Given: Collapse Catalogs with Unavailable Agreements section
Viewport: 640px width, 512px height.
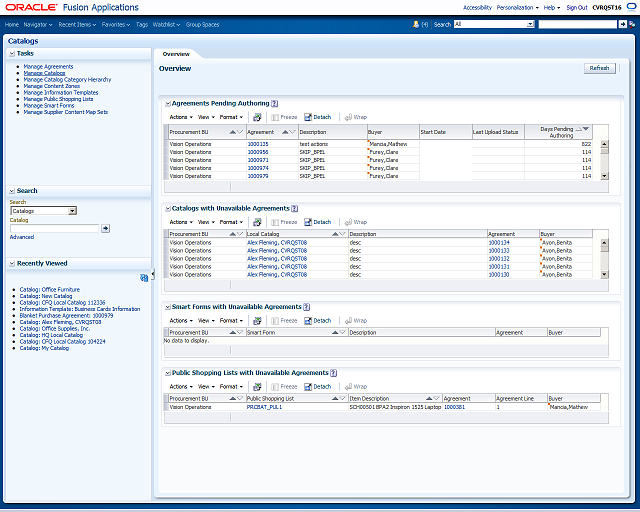Looking at the screenshot, I should [168, 209].
